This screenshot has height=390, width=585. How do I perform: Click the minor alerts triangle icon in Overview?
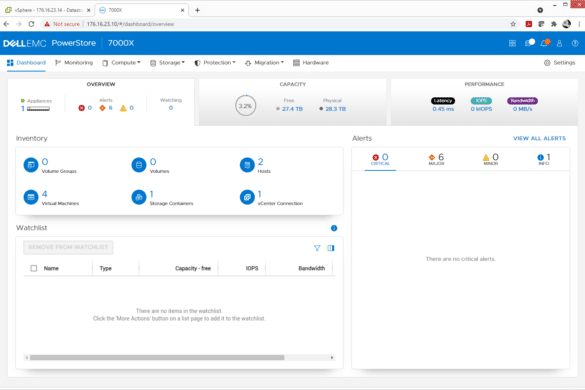coord(123,108)
